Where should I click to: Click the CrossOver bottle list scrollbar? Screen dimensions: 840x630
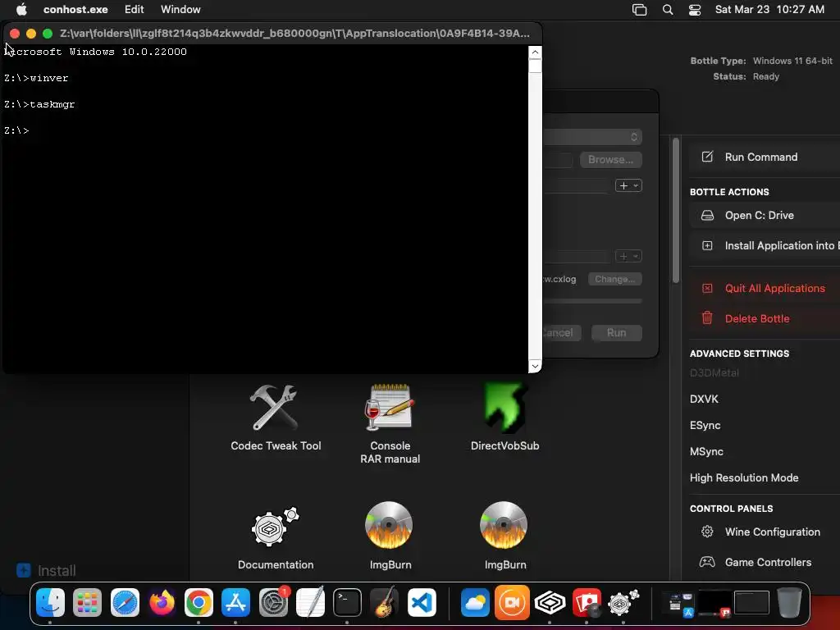676,210
